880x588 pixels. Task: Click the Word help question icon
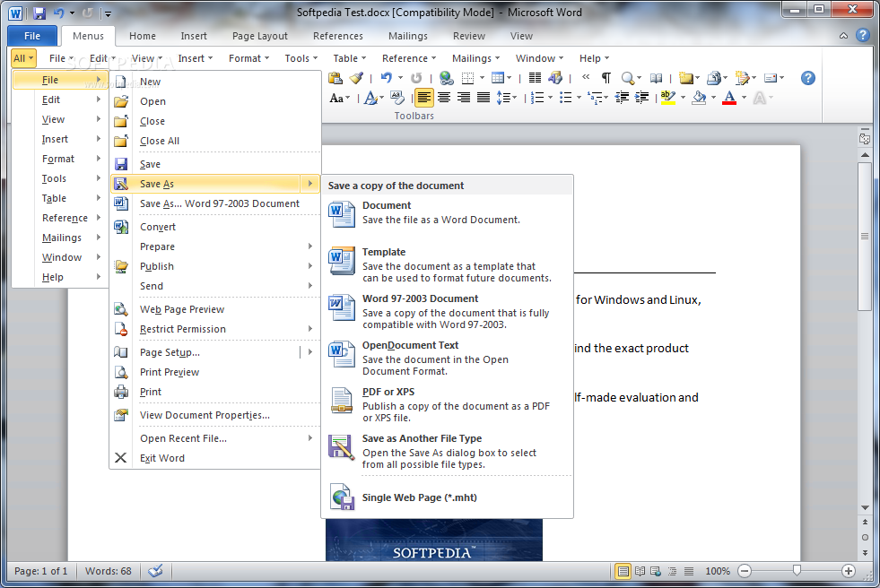tap(863, 35)
